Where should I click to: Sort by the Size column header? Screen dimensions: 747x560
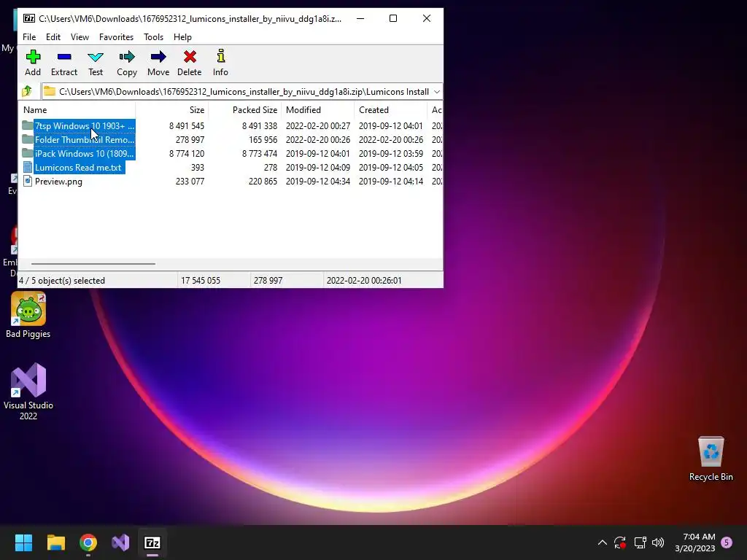(172, 110)
